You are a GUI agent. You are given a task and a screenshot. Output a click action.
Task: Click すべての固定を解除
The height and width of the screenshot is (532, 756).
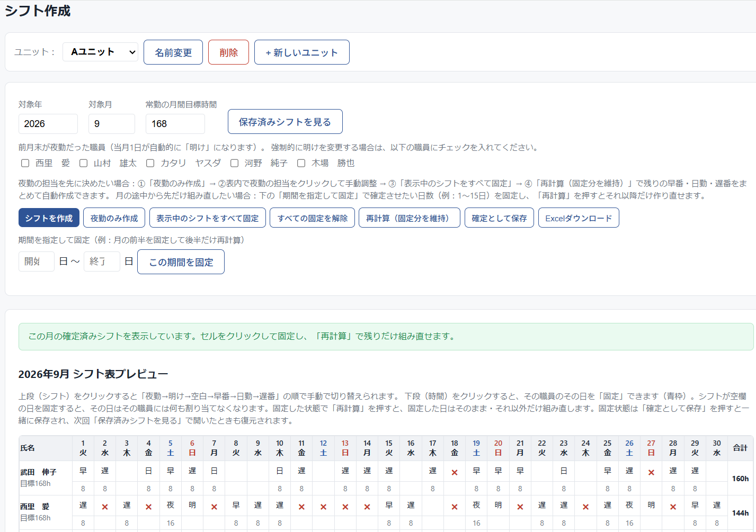click(313, 218)
